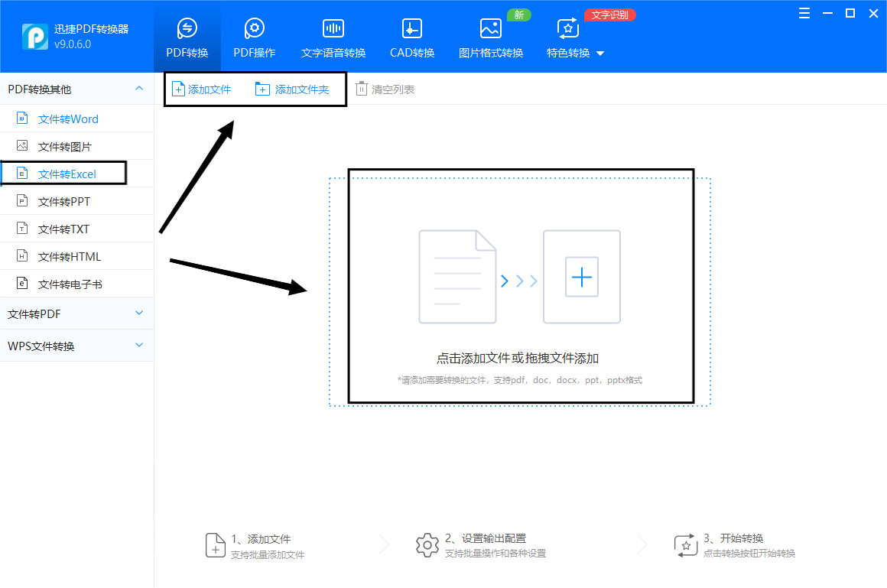Switch to the PDF操作 tab
Screen dimensions: 887x588
(255, 36)
